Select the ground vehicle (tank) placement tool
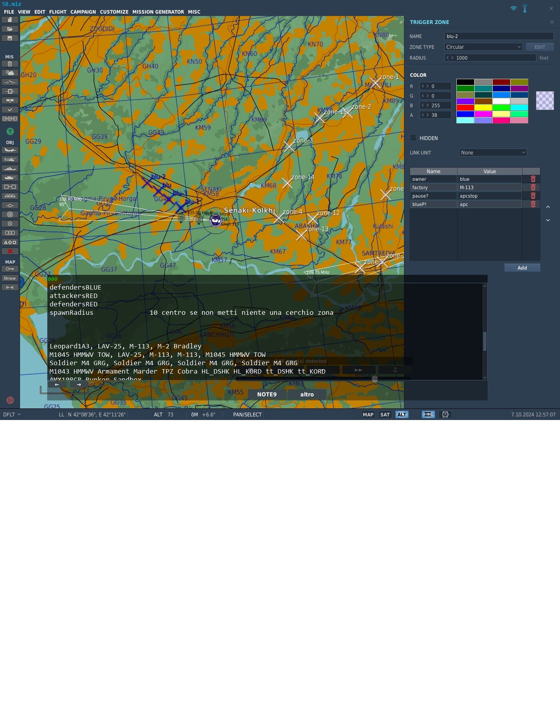Image resolution: width=560 pixels, height=728 pixels. click(10, 178)
